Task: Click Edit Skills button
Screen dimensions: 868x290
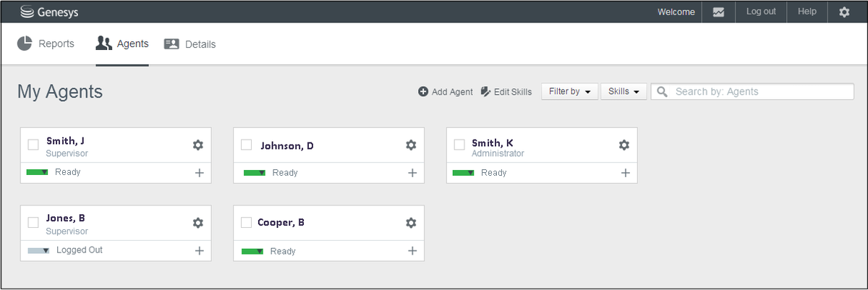Action: click(x=506, y=92)
